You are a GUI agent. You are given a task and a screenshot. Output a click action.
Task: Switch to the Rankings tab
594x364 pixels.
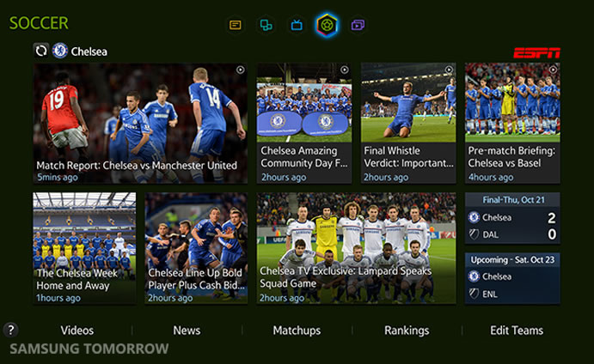point(407,331)
